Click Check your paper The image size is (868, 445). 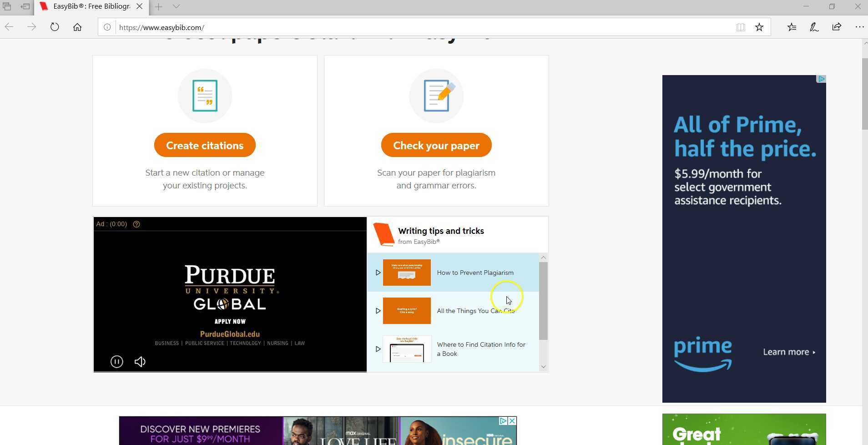pyautogui.click(x=435, y=145)
